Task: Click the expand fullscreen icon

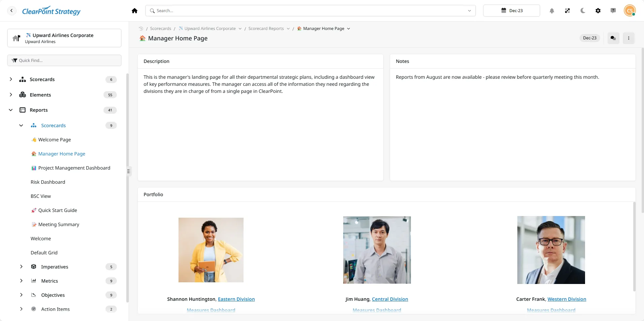Action: pos(567,11)
